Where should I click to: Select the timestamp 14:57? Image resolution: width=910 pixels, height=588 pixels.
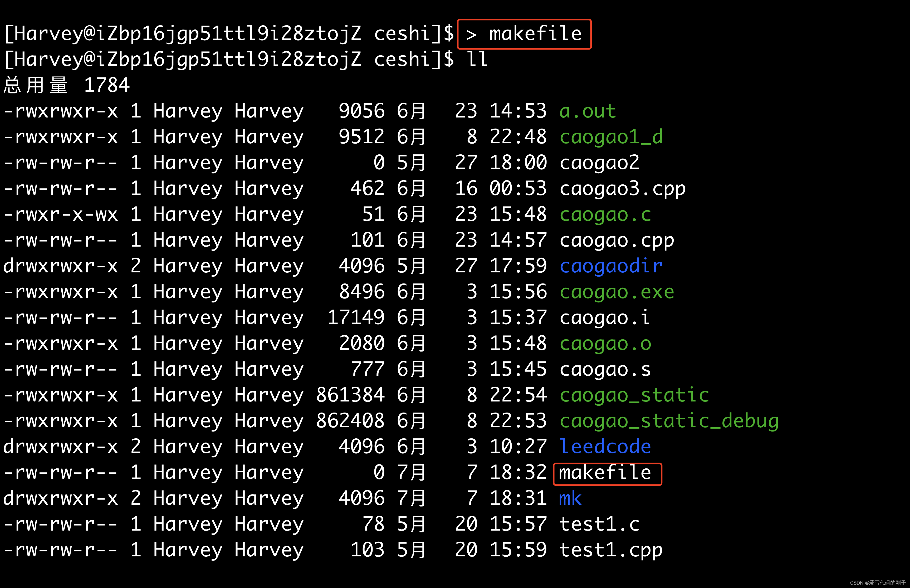click(x=518, y=240)
